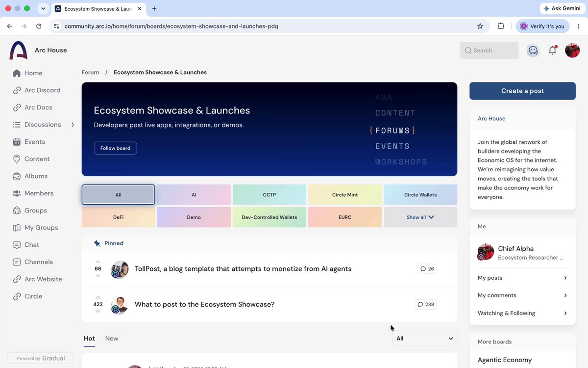Open the Forum breadcrumb link

coord(90,72)
